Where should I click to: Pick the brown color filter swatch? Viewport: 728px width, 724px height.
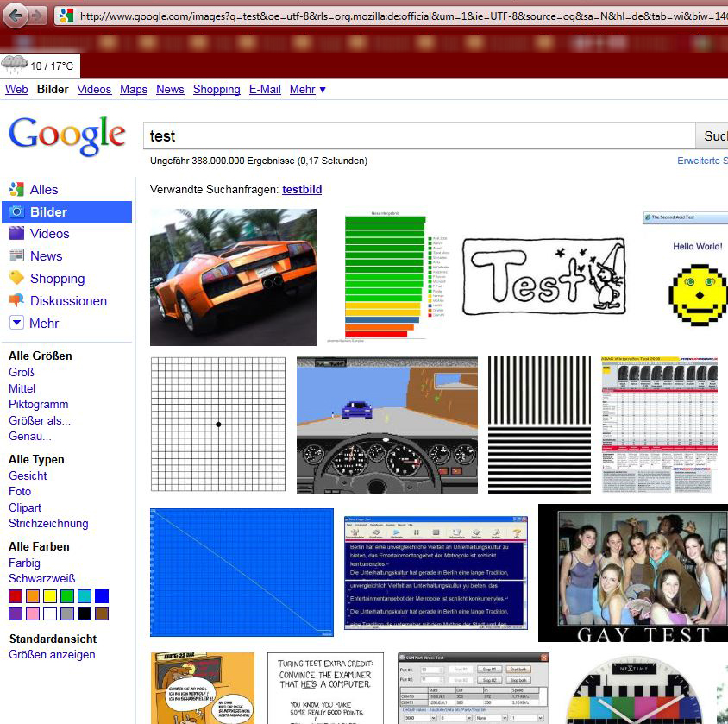click(102, 614)
